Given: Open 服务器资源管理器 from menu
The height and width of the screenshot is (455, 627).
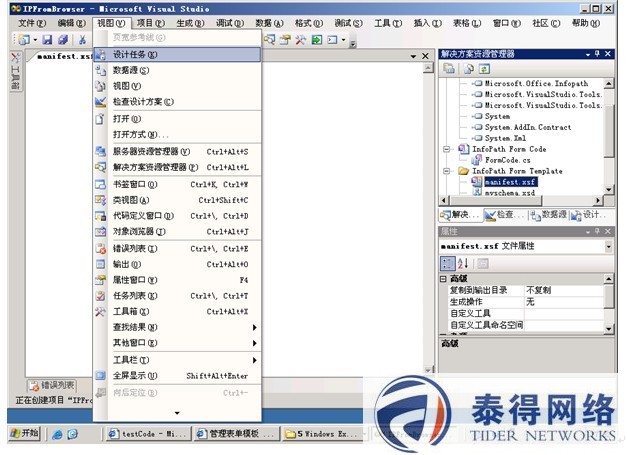Looking at the screenshot, I should 177,152.
